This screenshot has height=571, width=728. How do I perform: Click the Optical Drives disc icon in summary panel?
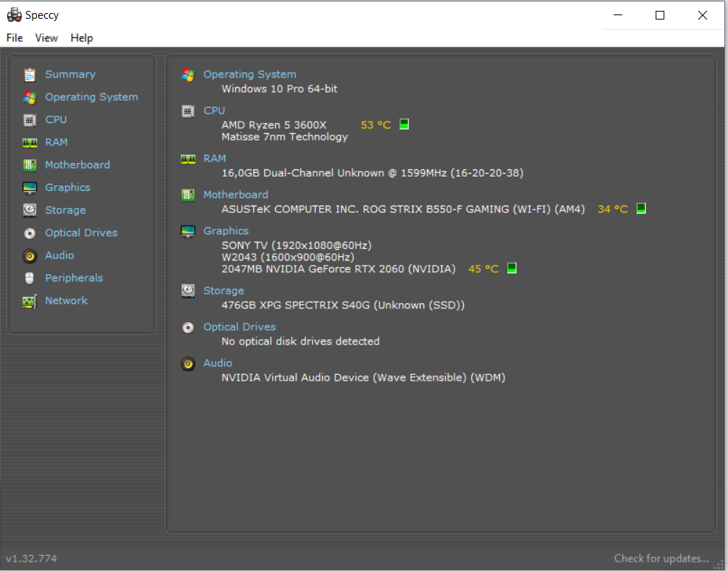pyautogui.click(x=188, y=328)
